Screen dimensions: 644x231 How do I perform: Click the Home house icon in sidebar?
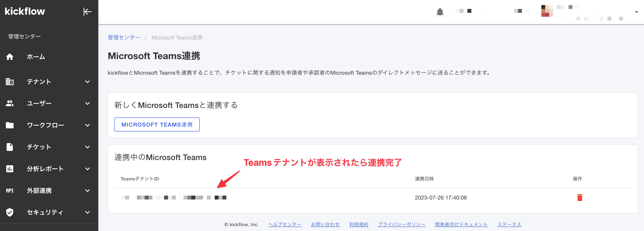click(x=10, y=57)
